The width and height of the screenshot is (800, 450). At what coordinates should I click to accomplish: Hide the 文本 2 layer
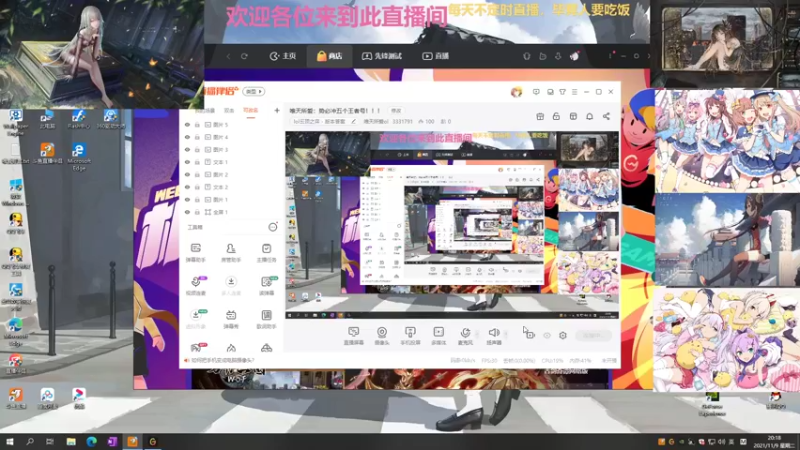(x=187, y=187)
